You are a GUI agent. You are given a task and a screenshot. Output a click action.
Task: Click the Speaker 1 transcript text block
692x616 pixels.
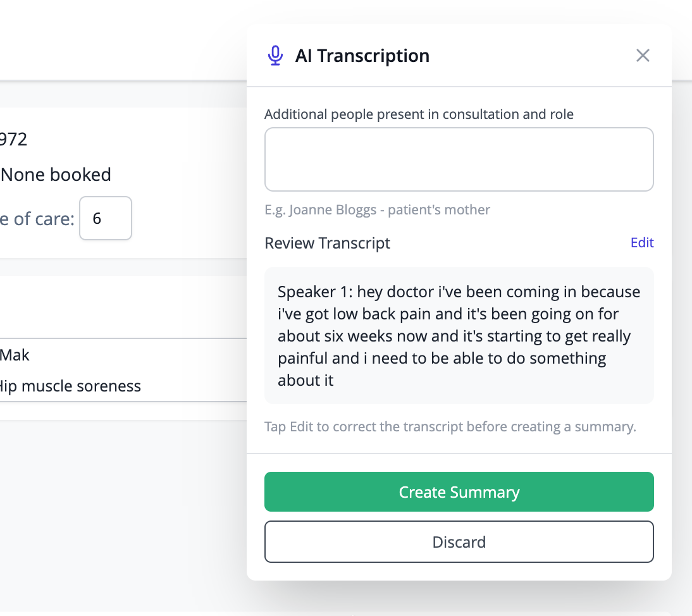coord(459,335)
